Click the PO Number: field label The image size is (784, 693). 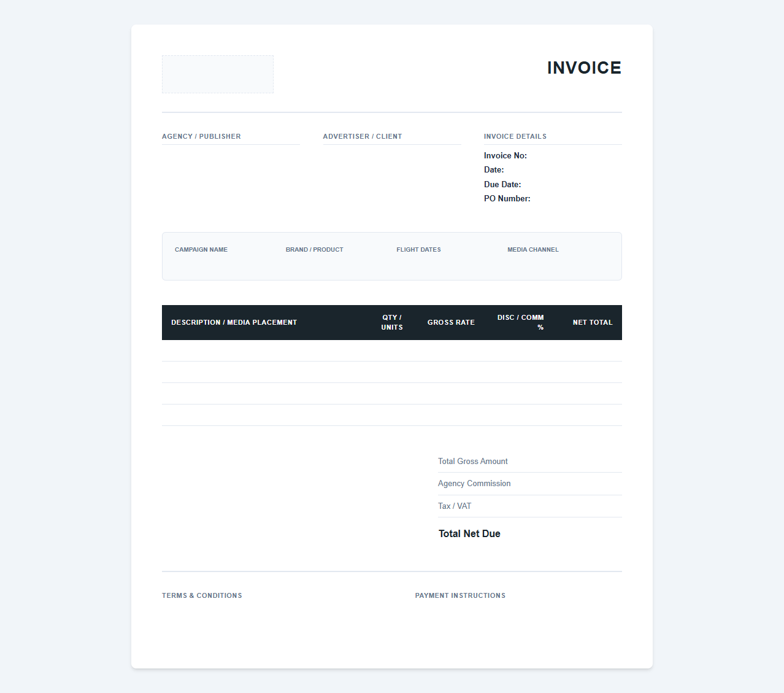pyautogui.click(x=507, y=198)
